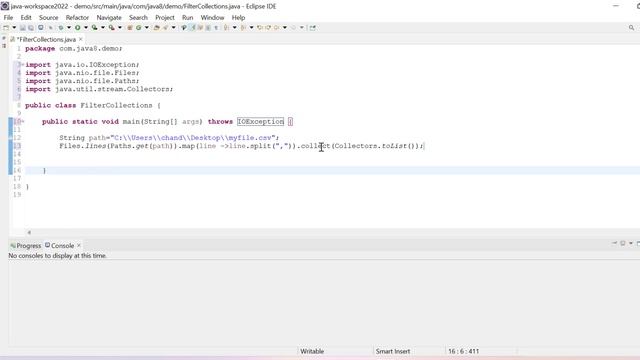
Task: Open the File menu
Action: (8, 18)
